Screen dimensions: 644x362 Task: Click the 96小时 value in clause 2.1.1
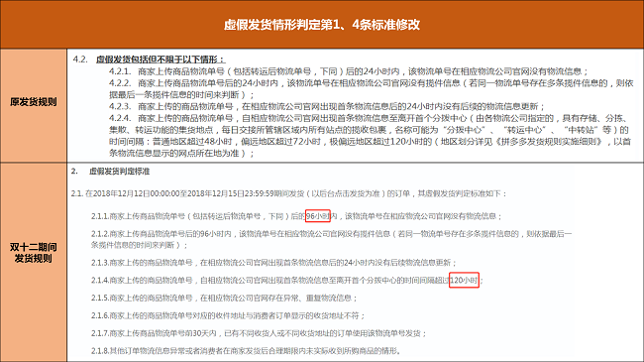(x=318, y=216)
